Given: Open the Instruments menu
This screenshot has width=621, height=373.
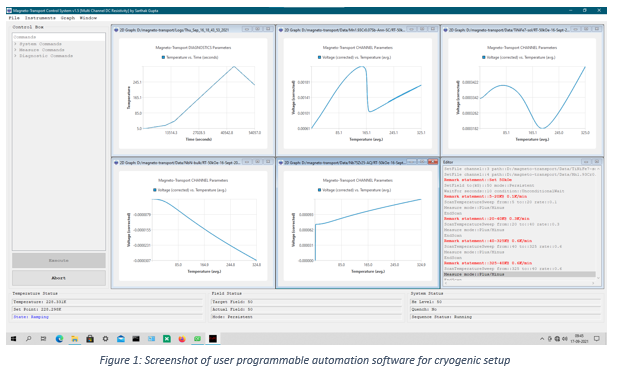Looking at the screenshot, I should (40, 18).
